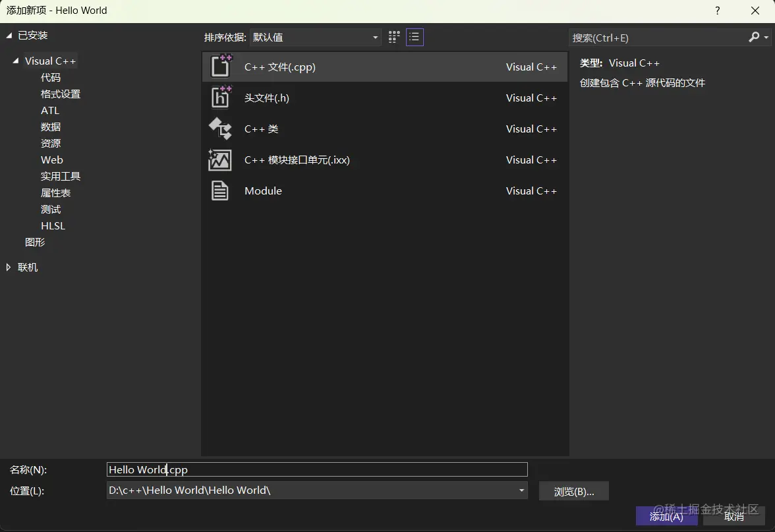Select the header file (.h) icon
The width and height of the screenshot is (775, 532).
221,97
